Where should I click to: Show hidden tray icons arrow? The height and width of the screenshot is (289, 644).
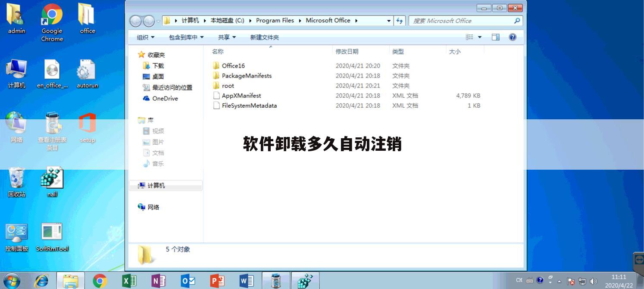(x=560, y=281)
